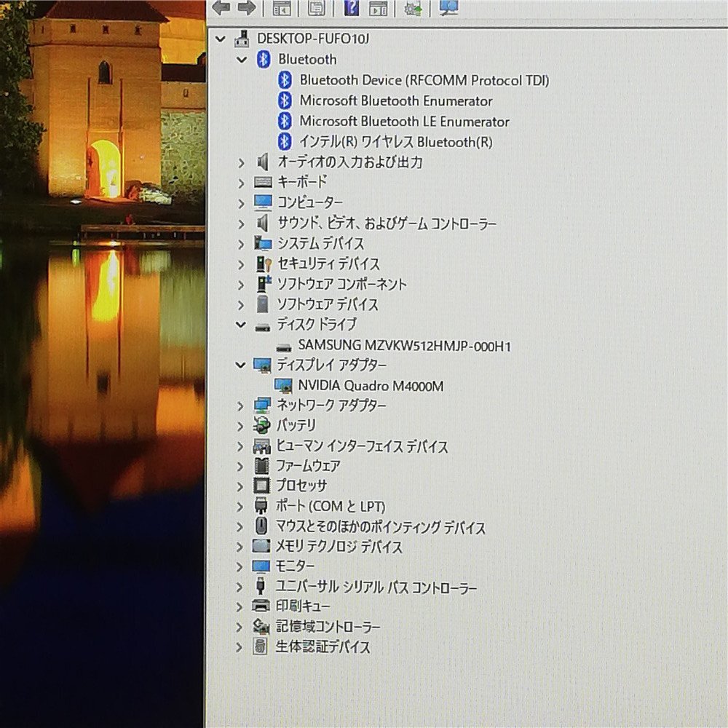Open the Properties toolbar icon

(316, 7)
